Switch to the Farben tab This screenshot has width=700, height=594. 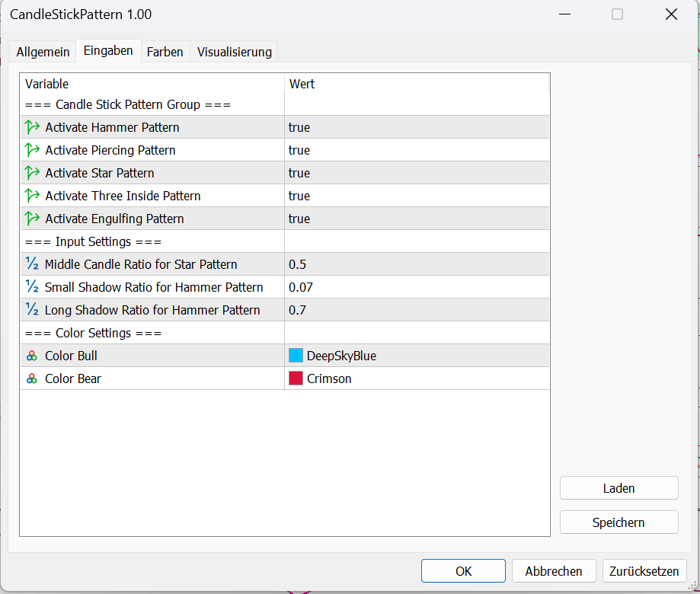pos(165,52)
